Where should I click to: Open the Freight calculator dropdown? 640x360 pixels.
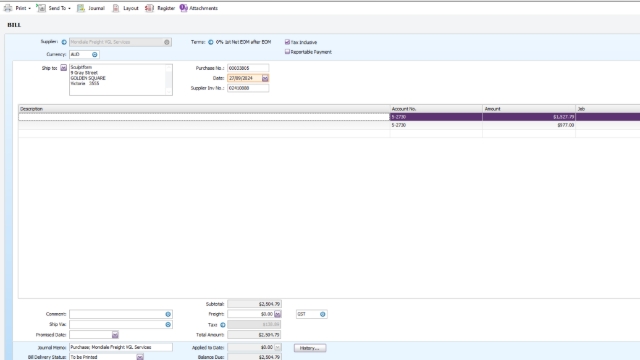[x=278, y=314]
